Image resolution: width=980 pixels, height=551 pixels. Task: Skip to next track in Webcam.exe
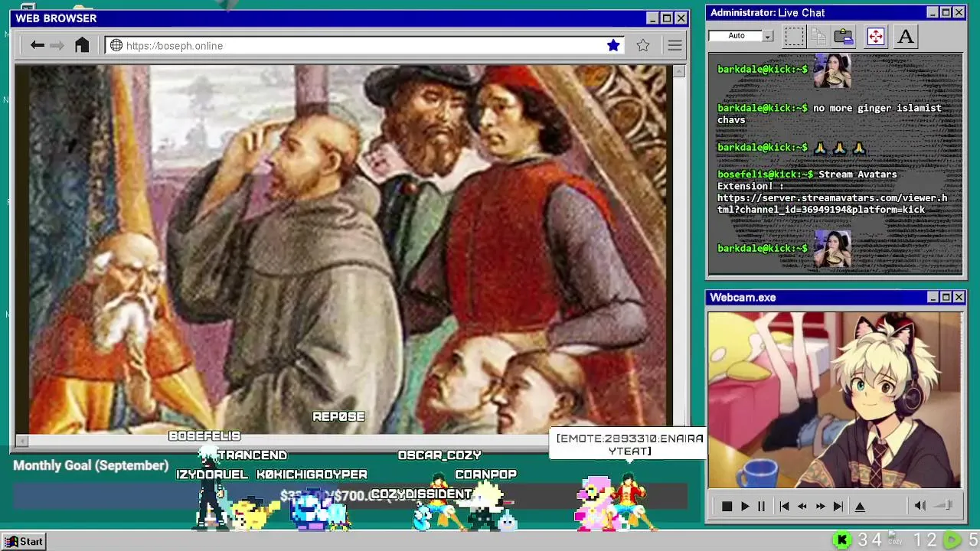click(x=838, y=506)
